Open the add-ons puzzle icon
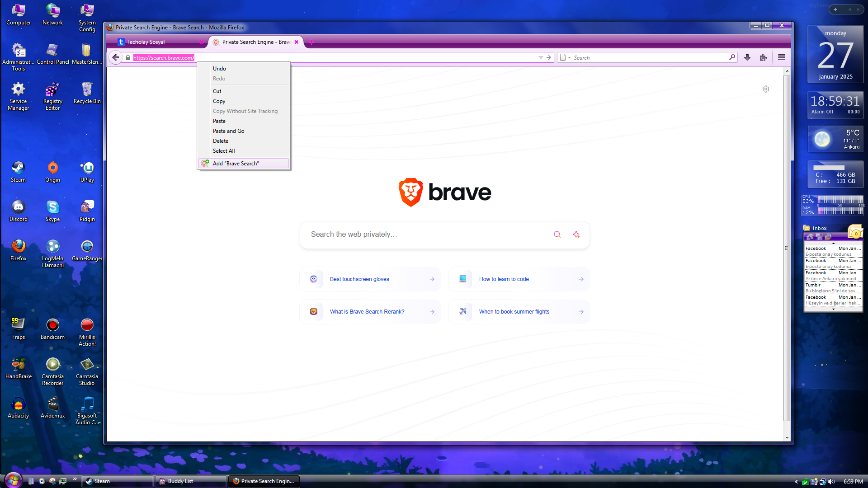The width and height of the screenshot is (868, 488). click(x=764, y=57)
